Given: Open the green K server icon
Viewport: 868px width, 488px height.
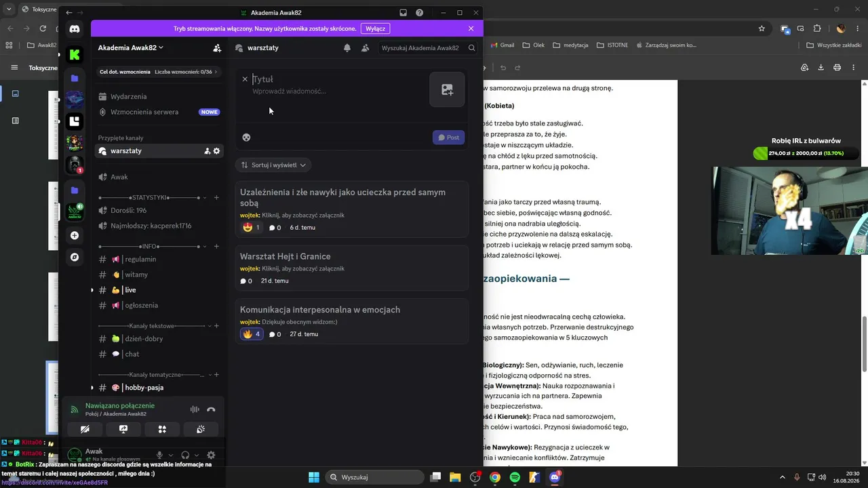Looking at the screenshot, I should [75, 55].
